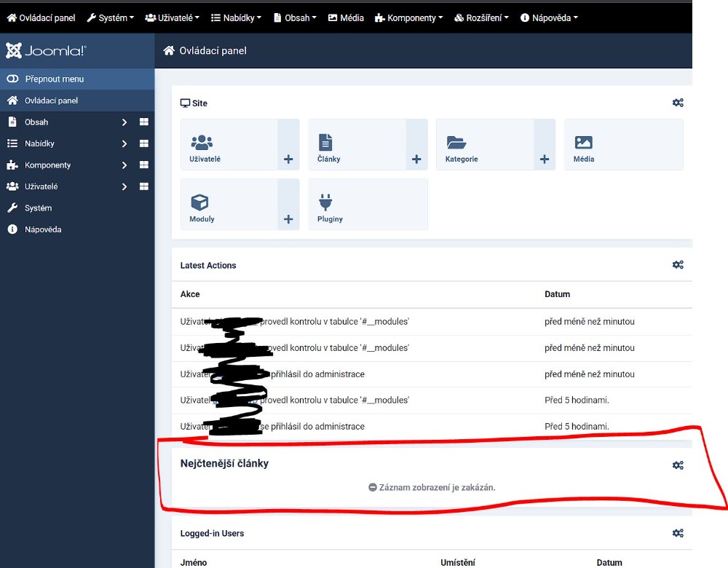The image size is (728, 568).
Task: Add new article via Články plus icon
Action: (416, 159)
